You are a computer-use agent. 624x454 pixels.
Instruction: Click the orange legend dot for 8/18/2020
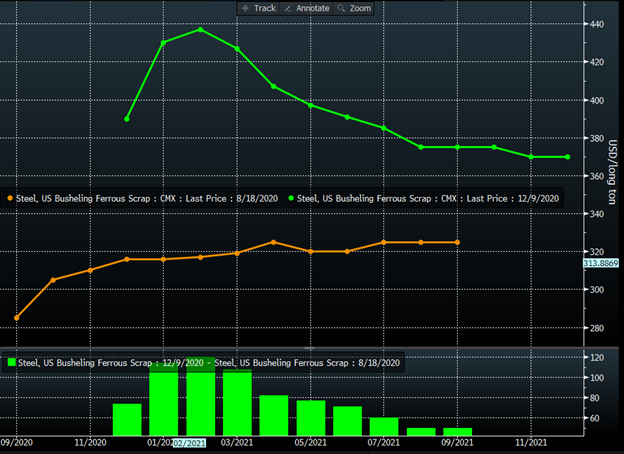click(10, 199)
